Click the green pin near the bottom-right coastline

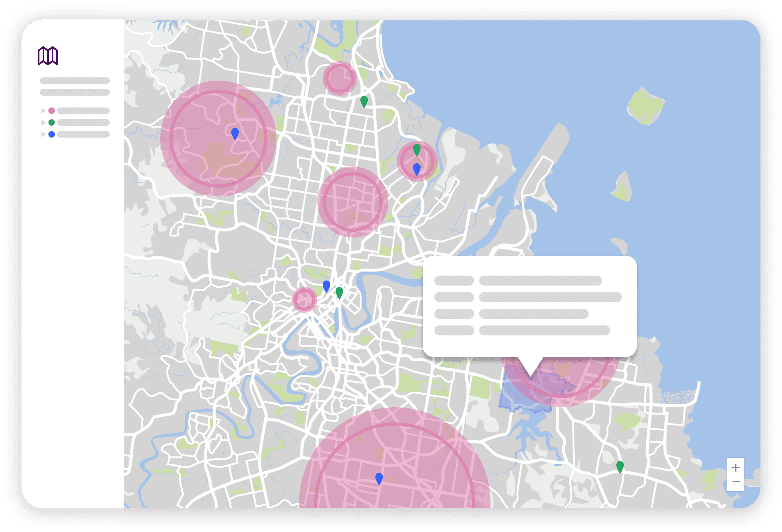coord(620,466)
